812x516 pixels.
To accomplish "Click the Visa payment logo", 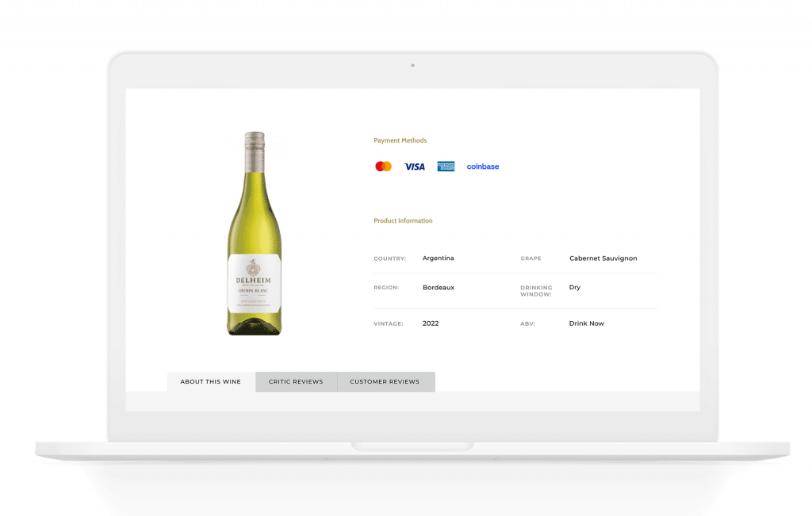I will [414, 166].
